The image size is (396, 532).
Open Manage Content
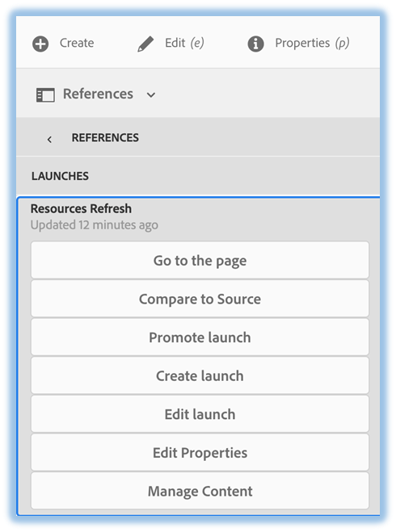click(200, 491)
